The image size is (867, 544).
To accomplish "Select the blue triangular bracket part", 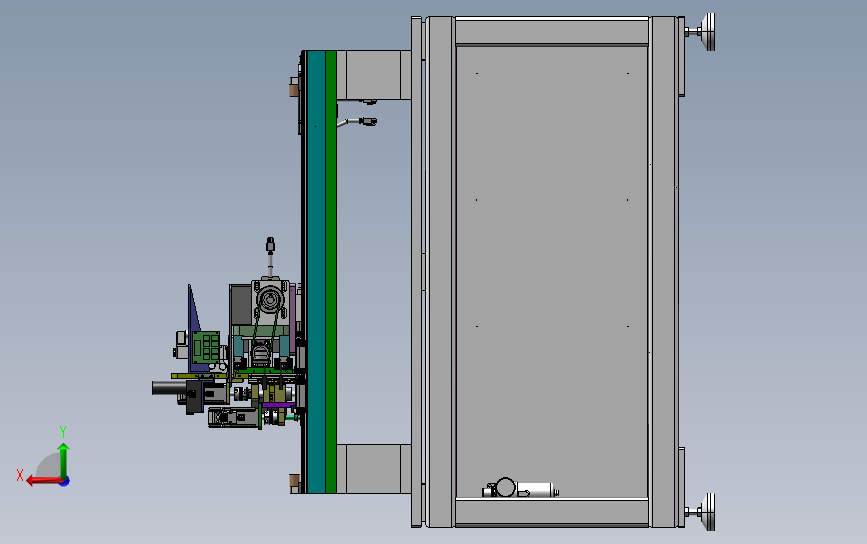I will [194, 326].
